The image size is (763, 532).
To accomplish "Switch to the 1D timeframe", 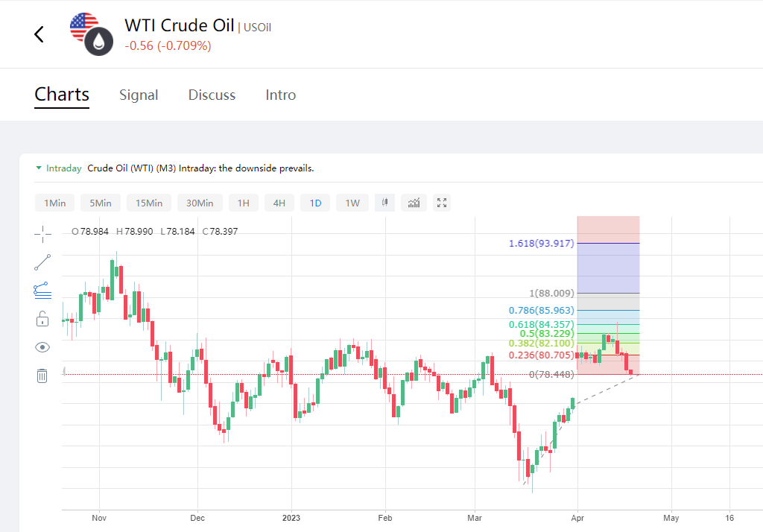I will (315, 203).
